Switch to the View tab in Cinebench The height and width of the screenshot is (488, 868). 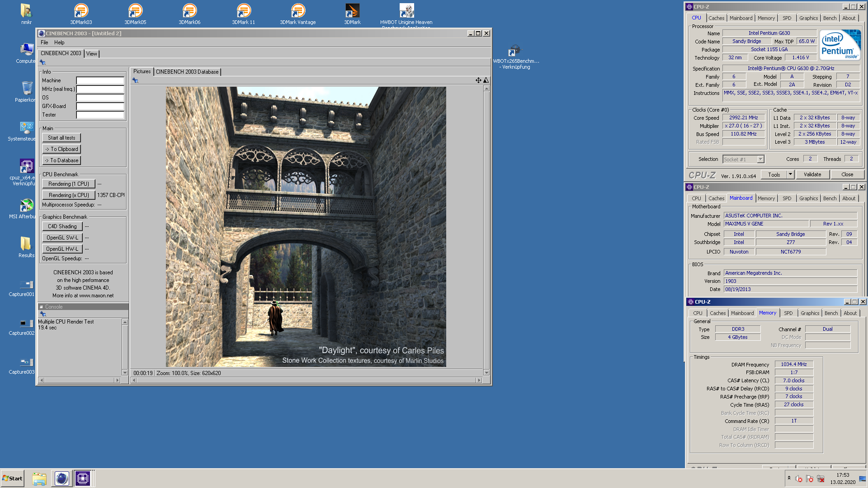(92, 54)
